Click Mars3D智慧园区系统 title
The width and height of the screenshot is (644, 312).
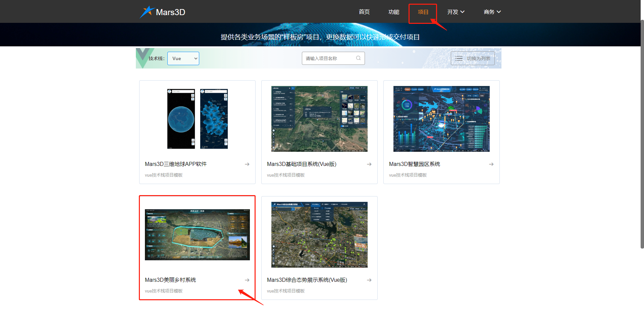click(415, 164)
